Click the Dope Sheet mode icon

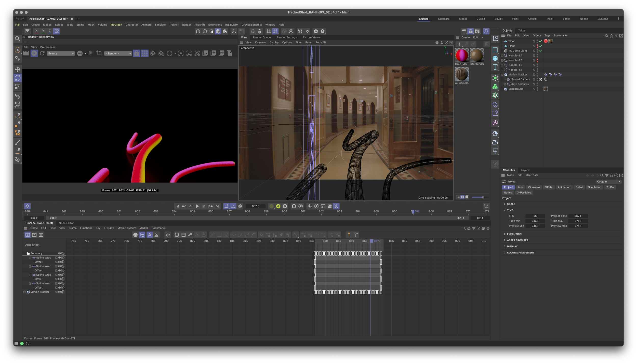(x=28, y=235)
